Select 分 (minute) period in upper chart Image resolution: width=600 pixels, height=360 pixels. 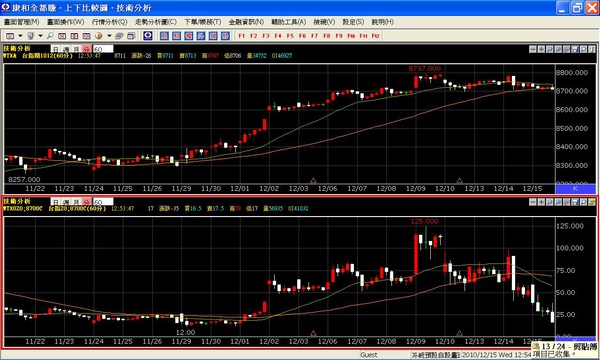(x=87, y=49)
